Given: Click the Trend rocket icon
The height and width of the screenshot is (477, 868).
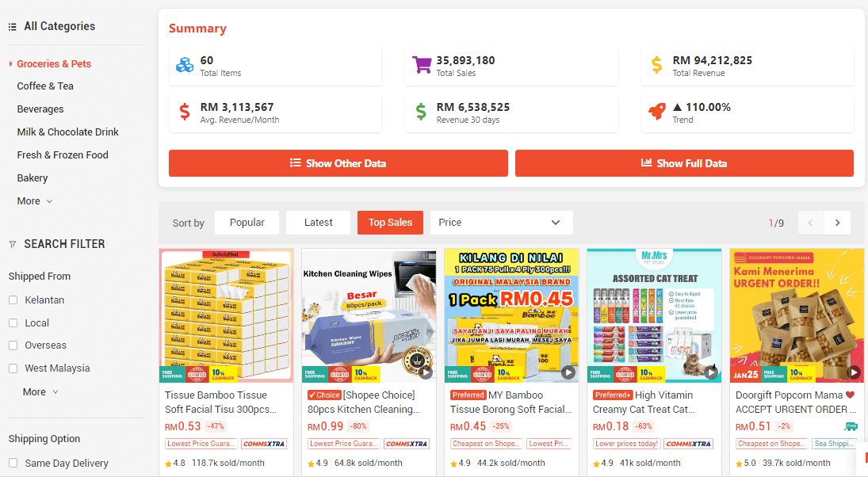Looking at the screenshot, I should coord(657,112).
